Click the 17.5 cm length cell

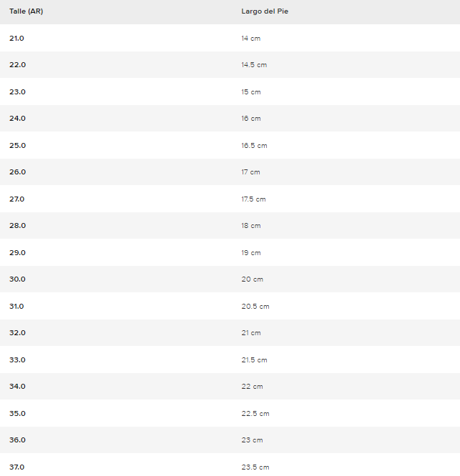click(x=254, y=199)
